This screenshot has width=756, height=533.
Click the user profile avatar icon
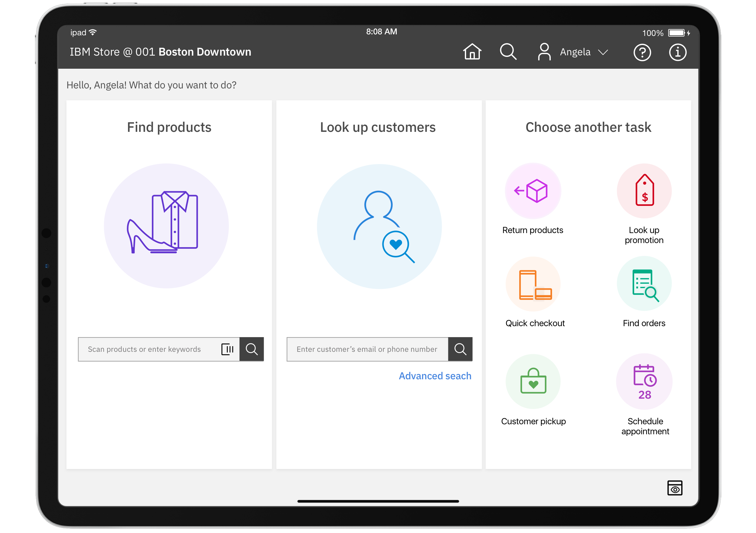coord(544,52)
